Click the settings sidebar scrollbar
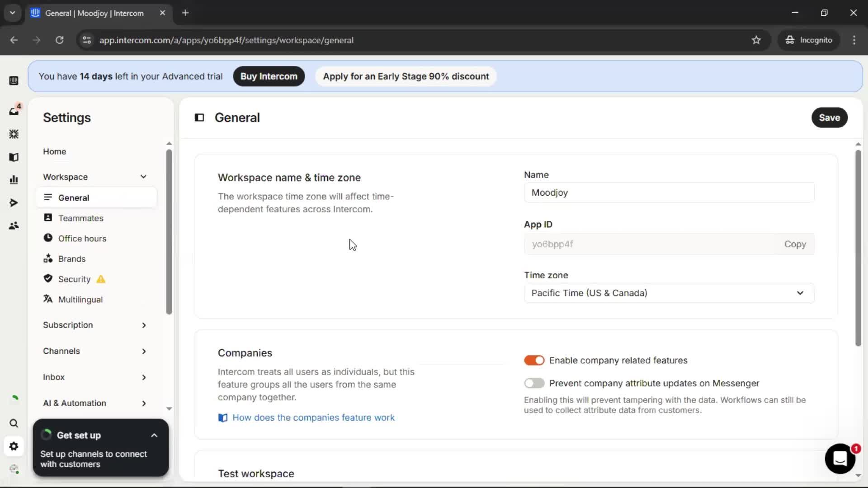 (169, 232)
